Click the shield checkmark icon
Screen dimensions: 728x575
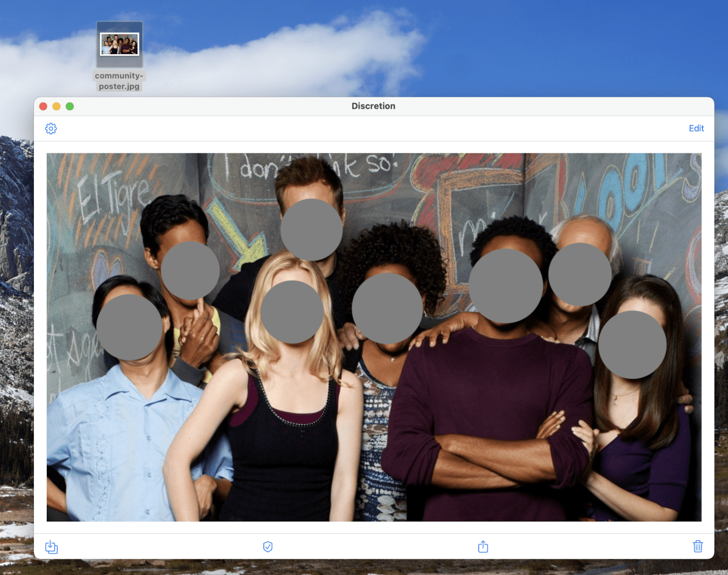click(x=267, y=546)
